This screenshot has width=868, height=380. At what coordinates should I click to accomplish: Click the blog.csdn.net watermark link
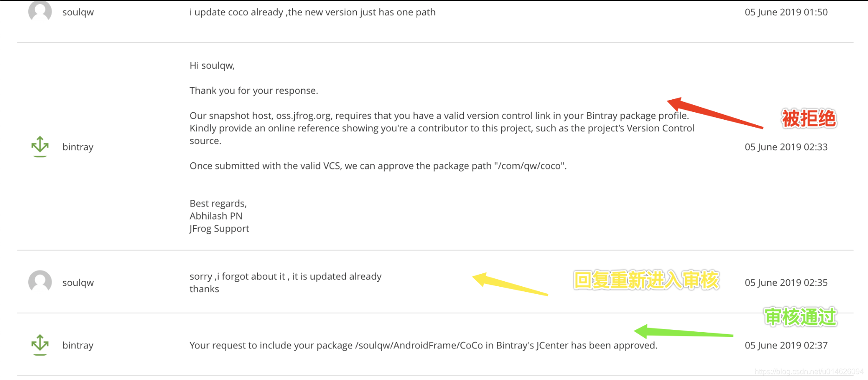pyautogui.click(x=809, y=372)
